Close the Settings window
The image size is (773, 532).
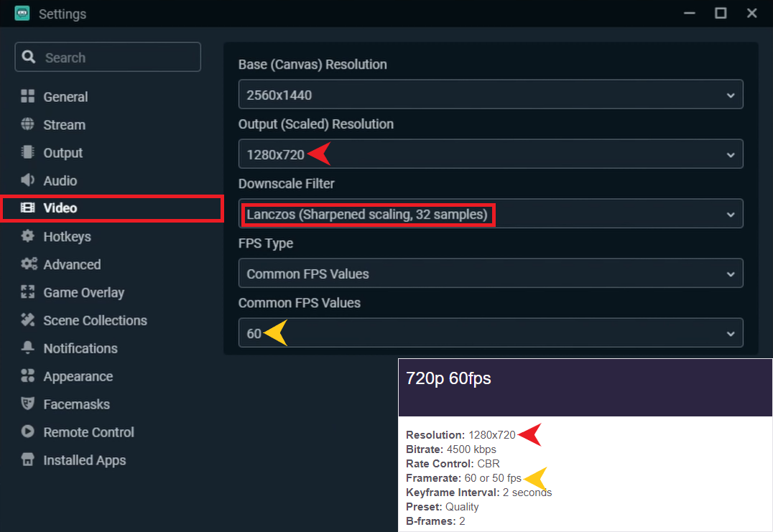(x=751, y=14)
